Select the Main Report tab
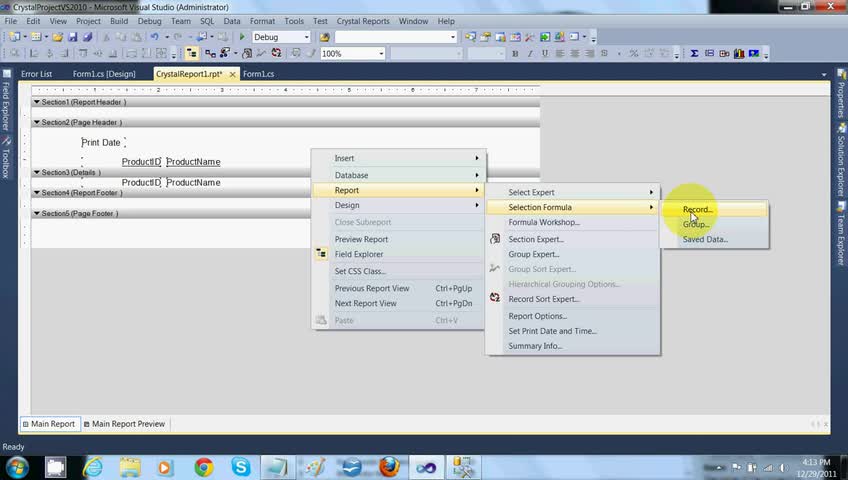Viewport: 848px width, 480px height. pos(49,424)
